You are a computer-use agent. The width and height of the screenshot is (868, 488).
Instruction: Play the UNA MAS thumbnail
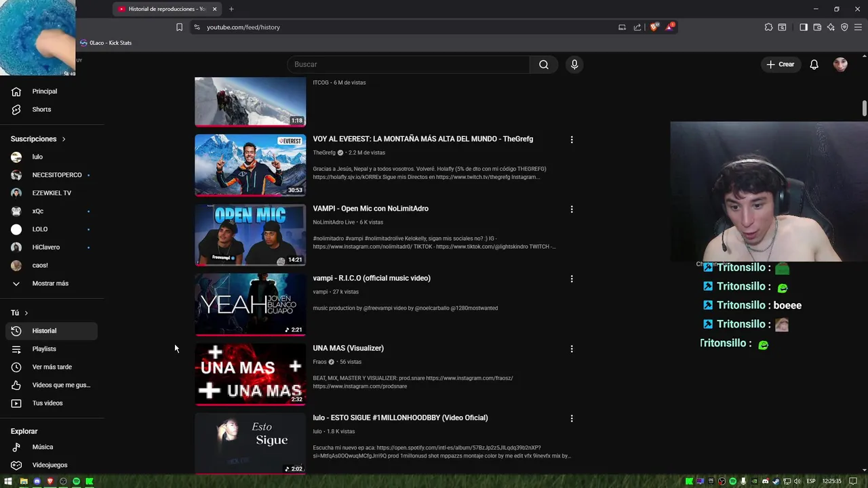250,374
